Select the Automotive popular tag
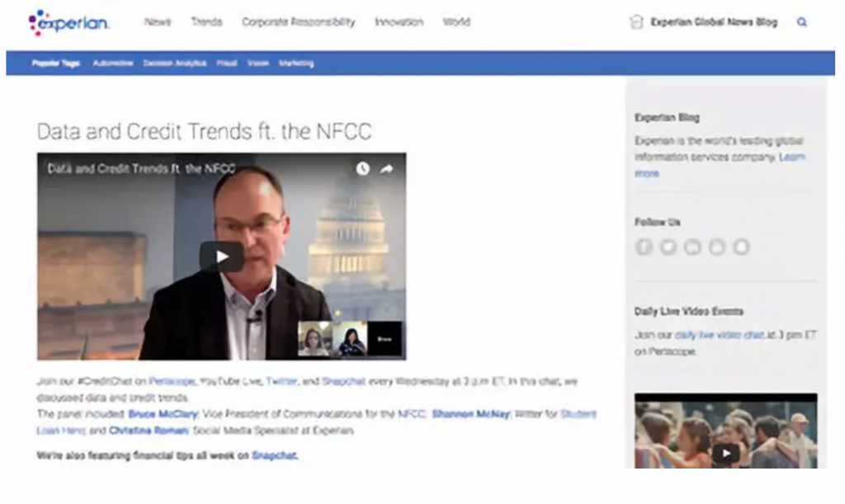Screen dimensions: 845x504 pos(112,63)
